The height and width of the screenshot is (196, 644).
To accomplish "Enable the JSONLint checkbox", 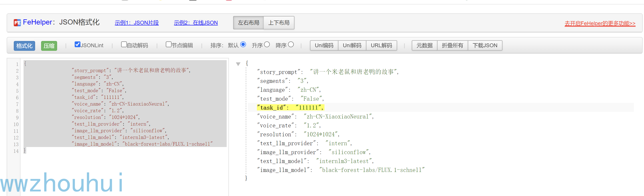I will coord(78,45).
